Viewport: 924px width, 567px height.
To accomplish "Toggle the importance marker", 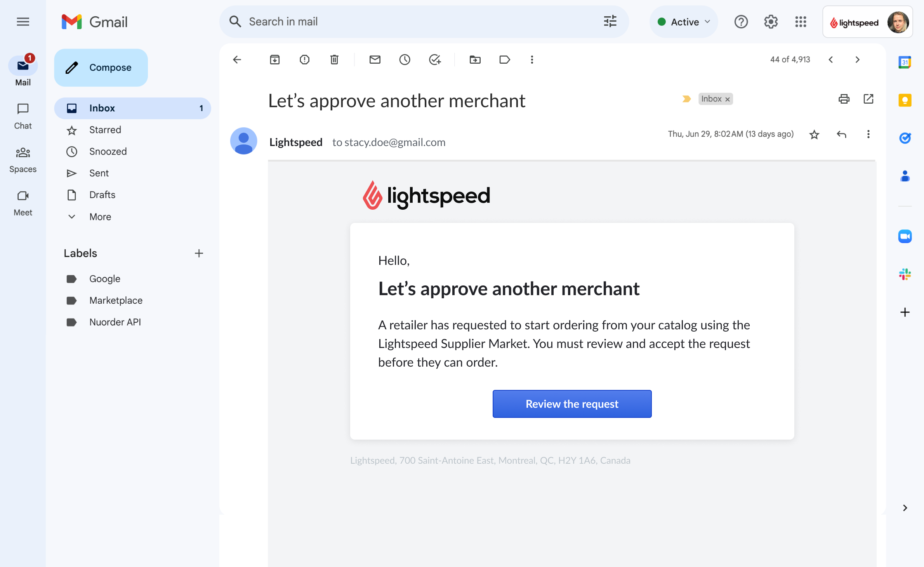I will 686,99.
